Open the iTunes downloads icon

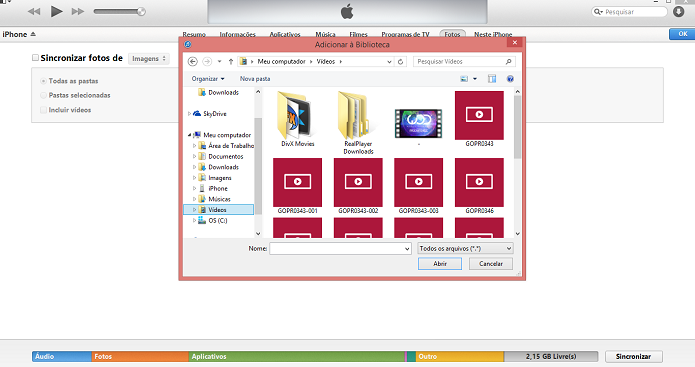click(679, 12)
